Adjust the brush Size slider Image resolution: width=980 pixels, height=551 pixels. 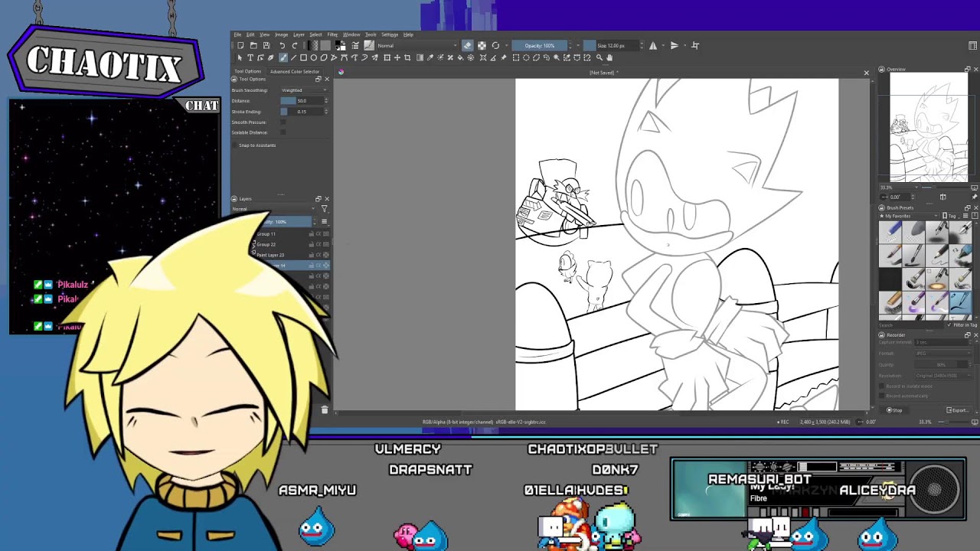pyautogui.click(x=611, y=45)
